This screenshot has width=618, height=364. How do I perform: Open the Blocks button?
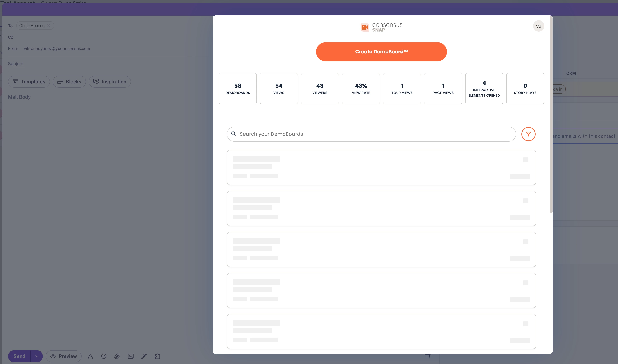click(x=69, y=82)
